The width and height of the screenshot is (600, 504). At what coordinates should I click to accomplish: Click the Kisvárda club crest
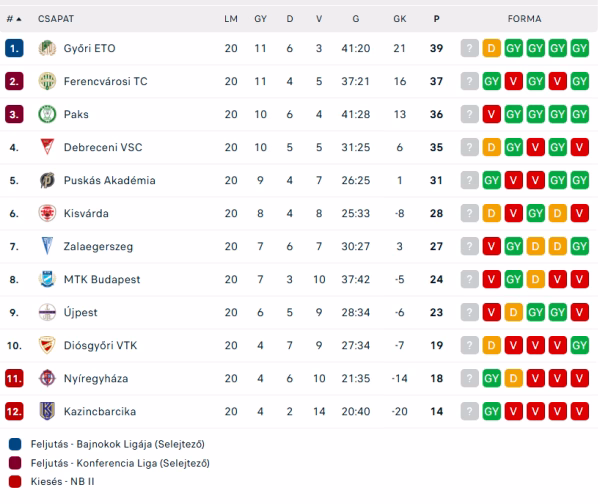46,213
